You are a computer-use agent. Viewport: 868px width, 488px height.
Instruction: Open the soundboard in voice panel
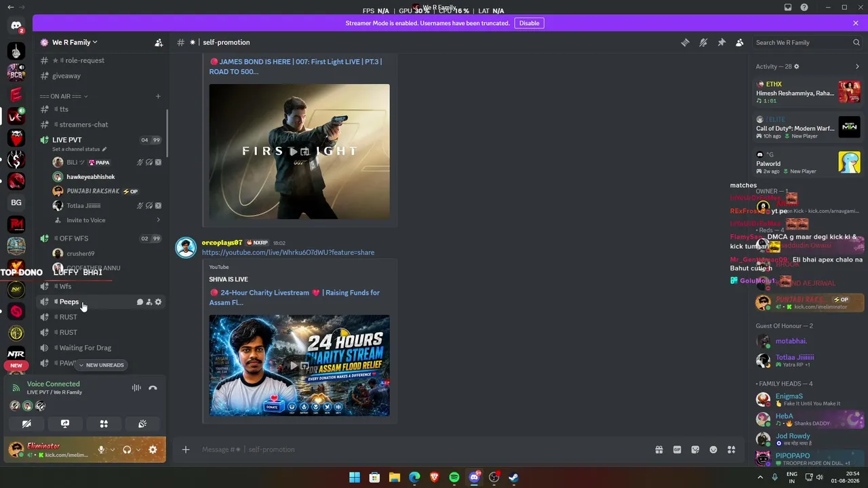point(142,424)
